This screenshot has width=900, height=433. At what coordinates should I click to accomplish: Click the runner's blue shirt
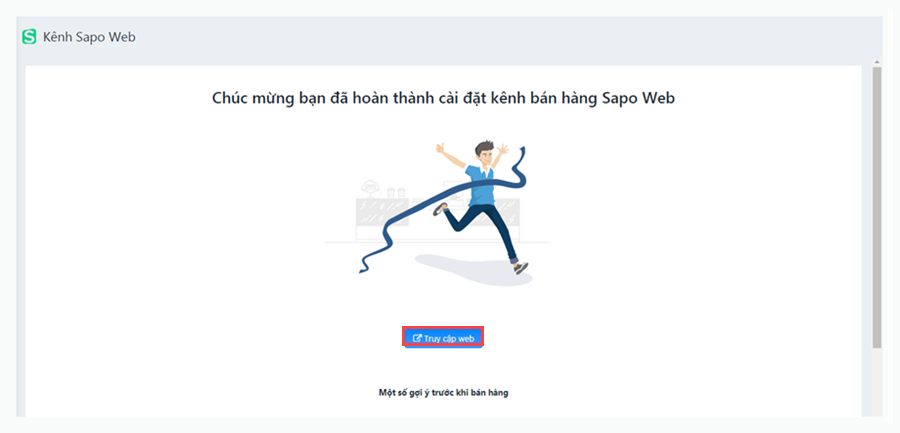click(x=479, y=184)
